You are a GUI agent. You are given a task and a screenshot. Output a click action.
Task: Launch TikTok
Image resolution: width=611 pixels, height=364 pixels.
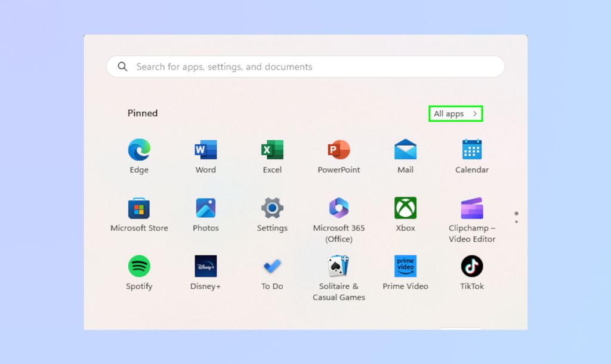click(471, 267)
